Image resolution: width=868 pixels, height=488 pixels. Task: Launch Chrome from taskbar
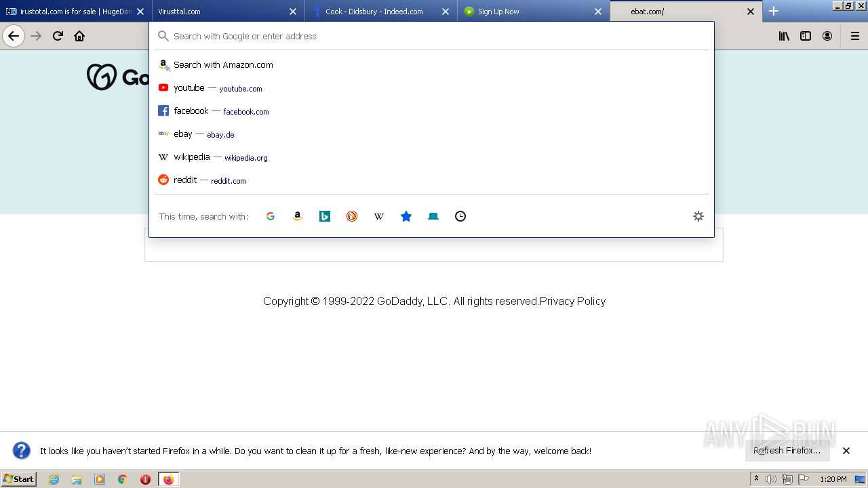pos(123,479)
